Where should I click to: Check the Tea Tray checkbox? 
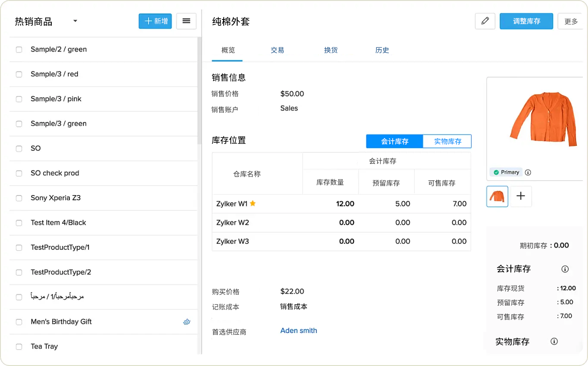point(19,346)
